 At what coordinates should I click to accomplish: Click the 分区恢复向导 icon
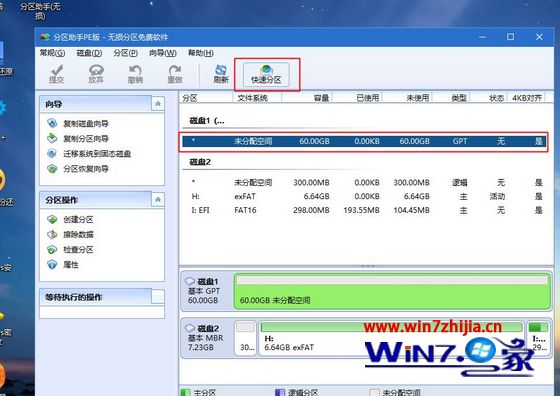click(x=52, y=169)
